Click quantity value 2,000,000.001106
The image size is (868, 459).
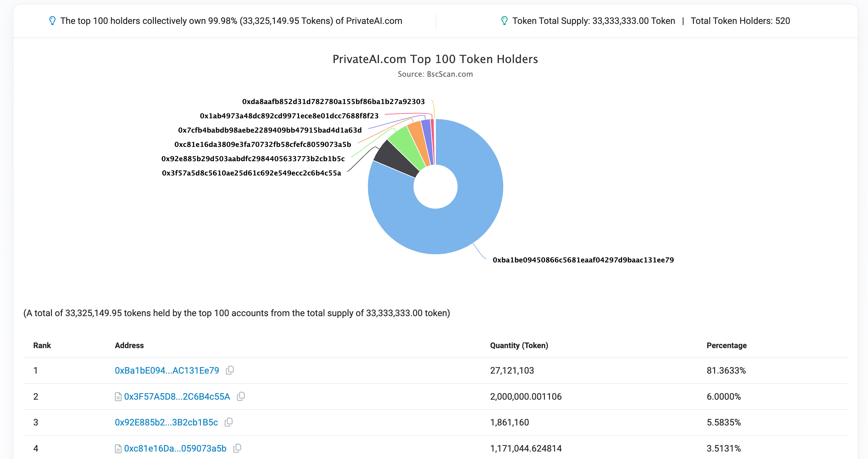point(526,397)
